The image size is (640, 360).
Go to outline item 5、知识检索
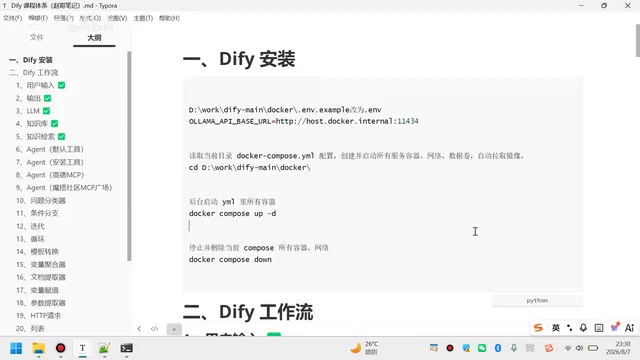[x=40, y=136]
